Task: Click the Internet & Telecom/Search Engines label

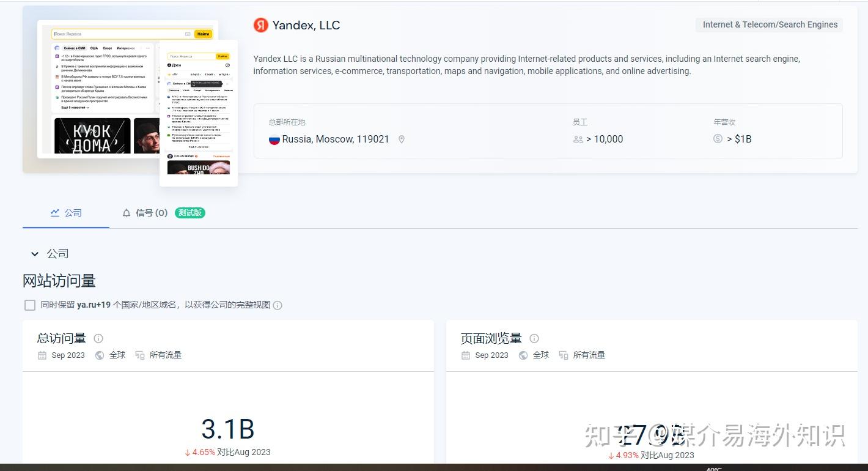Action: [769, 24]
